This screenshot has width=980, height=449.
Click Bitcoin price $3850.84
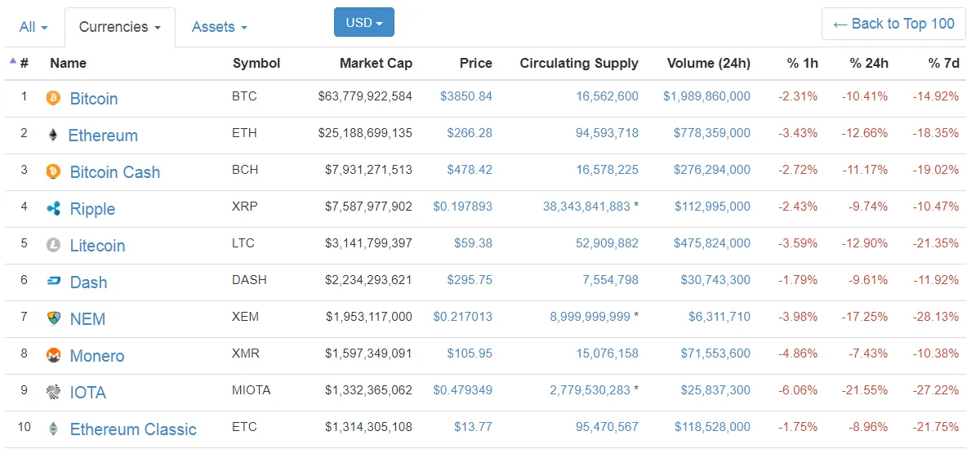tap(466, 96)
